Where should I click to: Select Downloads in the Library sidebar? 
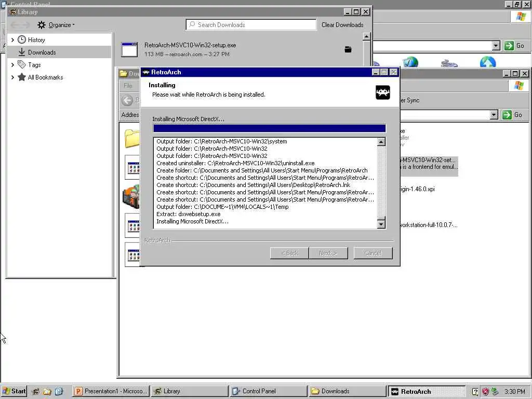42,52
